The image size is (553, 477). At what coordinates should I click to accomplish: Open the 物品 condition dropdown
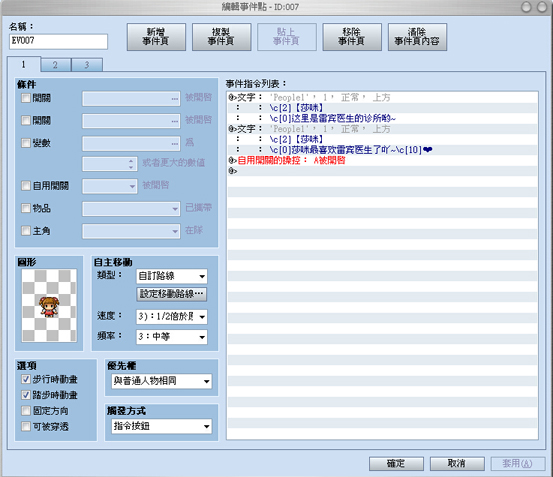coord(131,209)
